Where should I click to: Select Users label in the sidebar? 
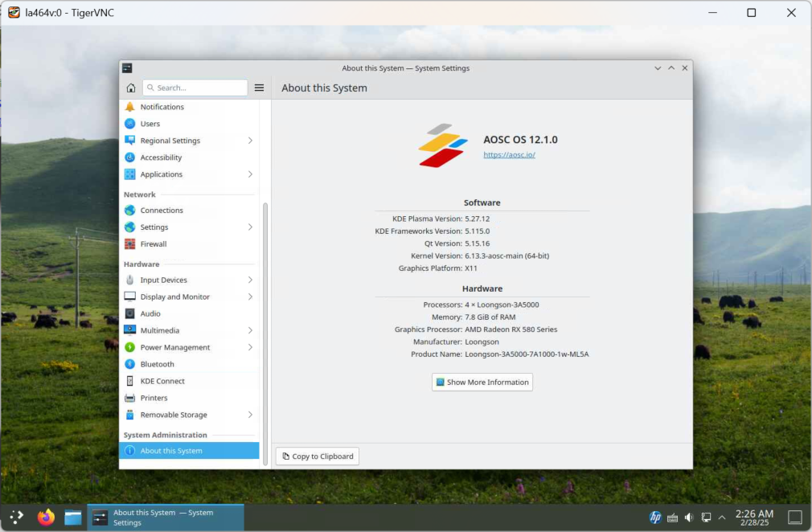tap(150, 124)
